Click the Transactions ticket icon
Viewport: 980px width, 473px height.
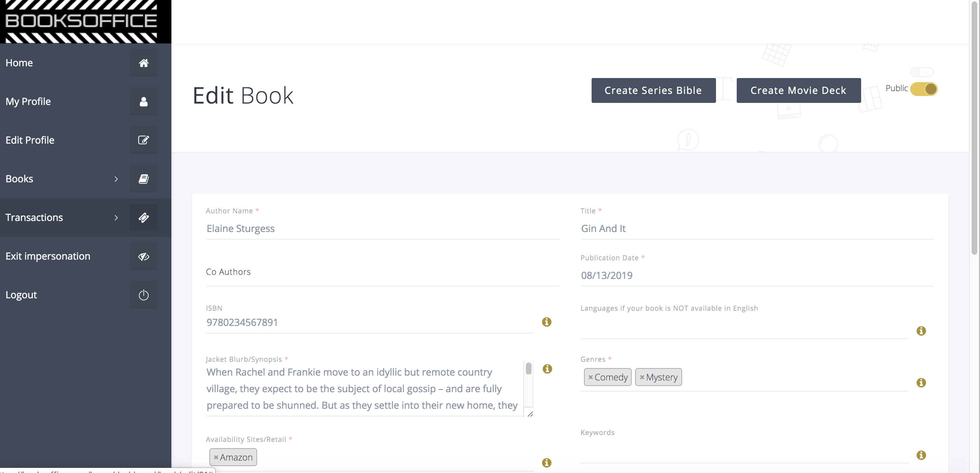(143, 218)
